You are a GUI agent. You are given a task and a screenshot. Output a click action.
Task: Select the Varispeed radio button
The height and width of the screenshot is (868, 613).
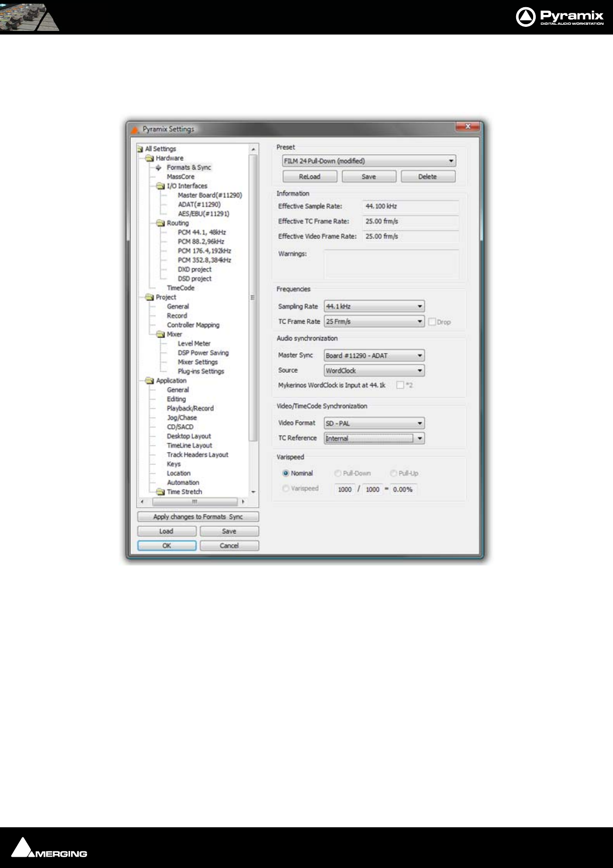pyautogui.click(x=286, y=488)
